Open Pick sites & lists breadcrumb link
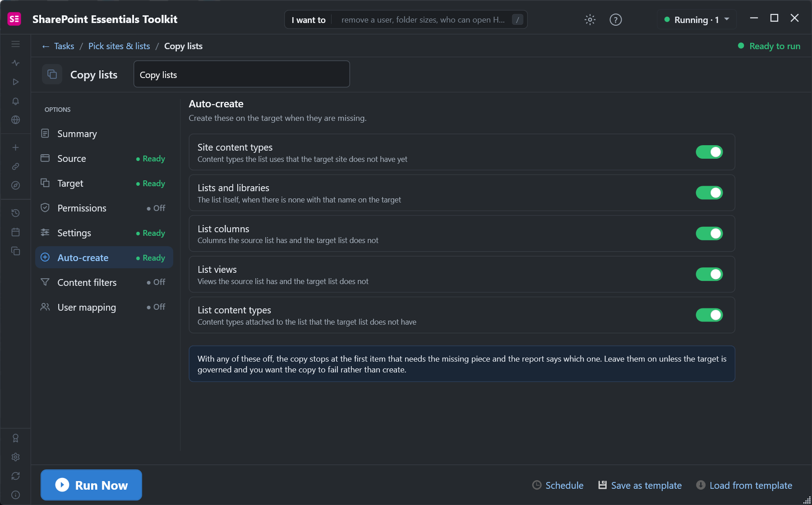The width and height of the screenshot is (812, 505). (x=119, y=46)
